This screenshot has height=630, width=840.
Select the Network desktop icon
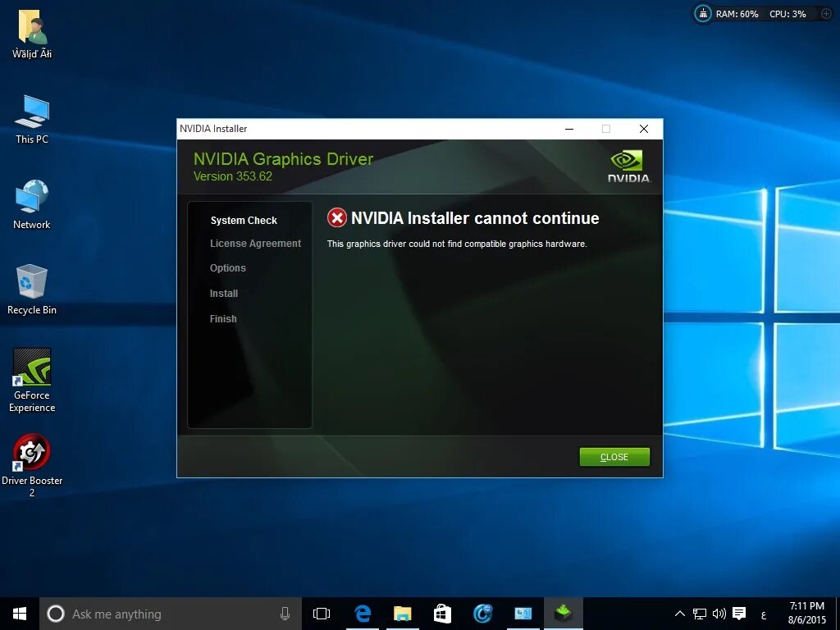(32, 205)
